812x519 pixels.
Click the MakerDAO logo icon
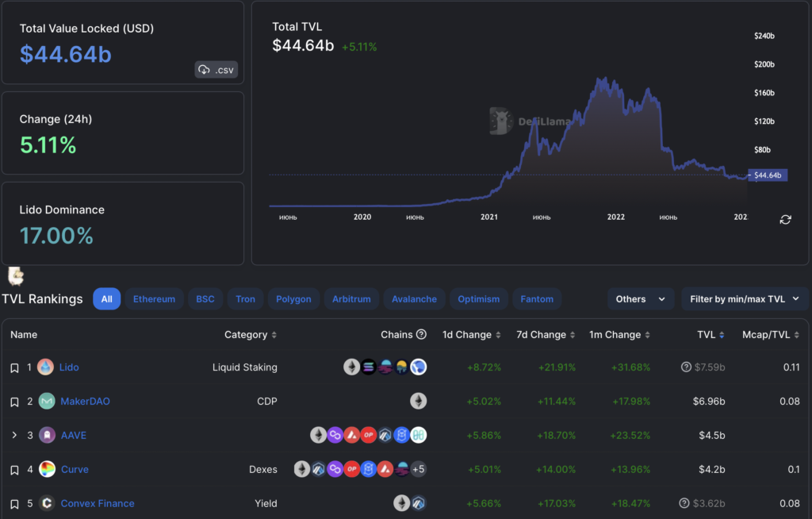click(47, 402)
